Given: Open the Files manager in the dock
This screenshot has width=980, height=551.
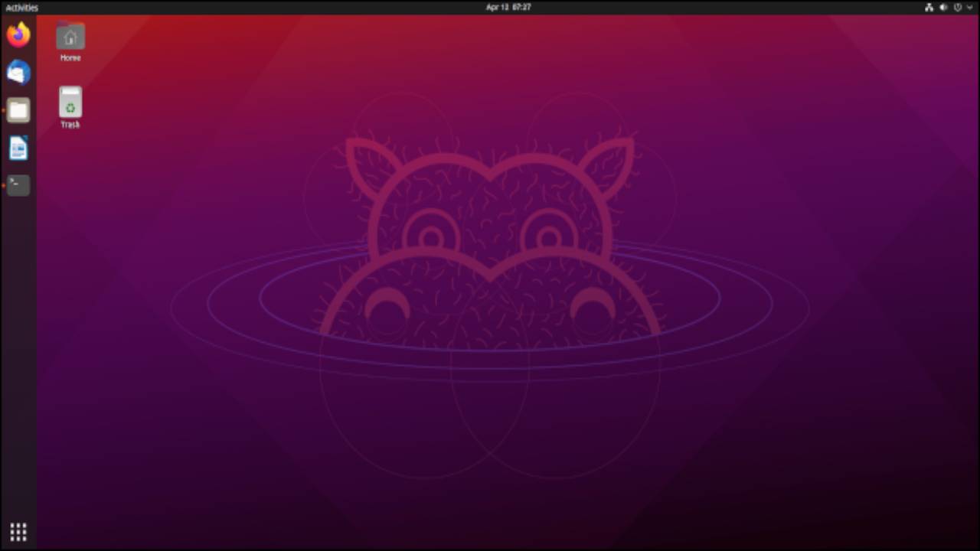Looking at the screenshot, I should (x=18, y=110).
